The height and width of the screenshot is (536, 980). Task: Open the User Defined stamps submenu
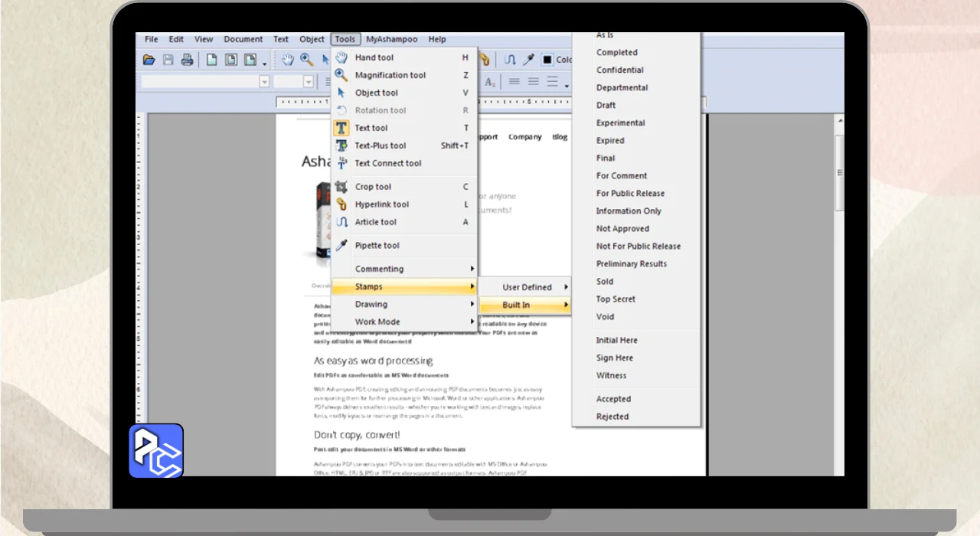pos(527,287)
